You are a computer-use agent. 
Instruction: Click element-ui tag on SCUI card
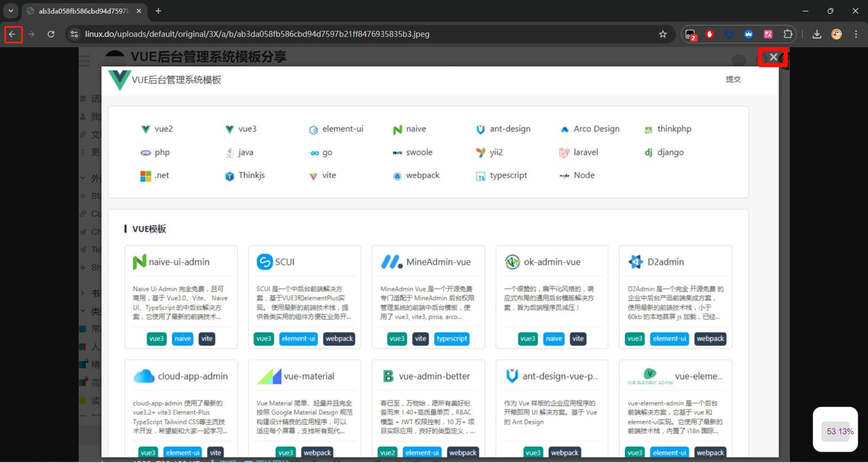point(298,339)
